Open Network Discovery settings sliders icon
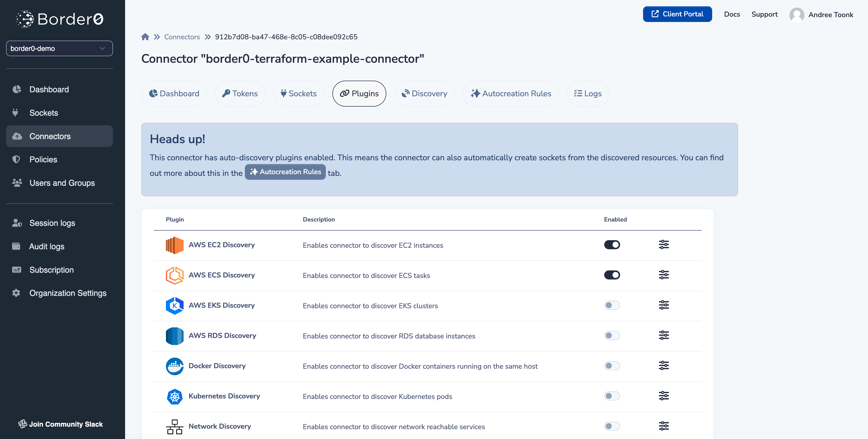Viewport: 868px width, 439px height. (663, 426)
